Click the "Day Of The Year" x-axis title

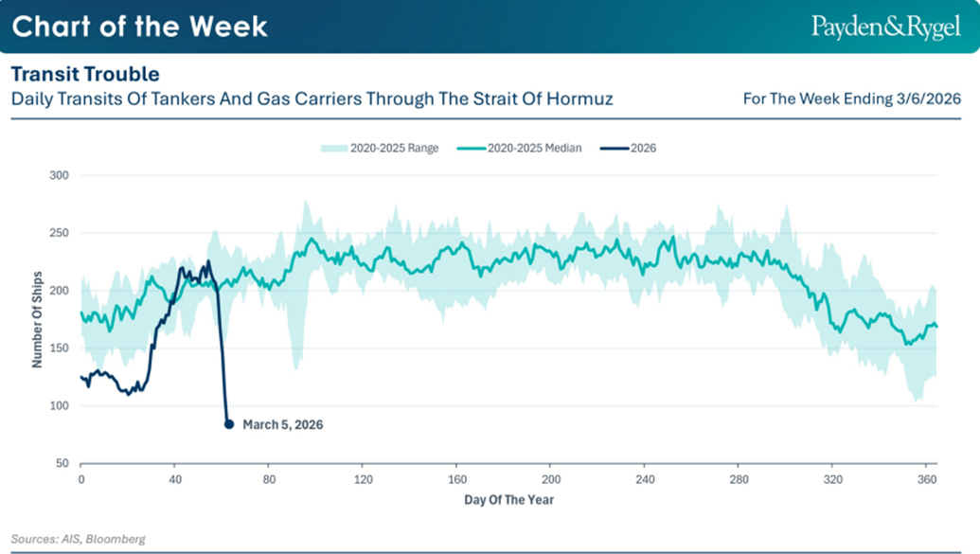pyautogui.click(x=508, y=499)
